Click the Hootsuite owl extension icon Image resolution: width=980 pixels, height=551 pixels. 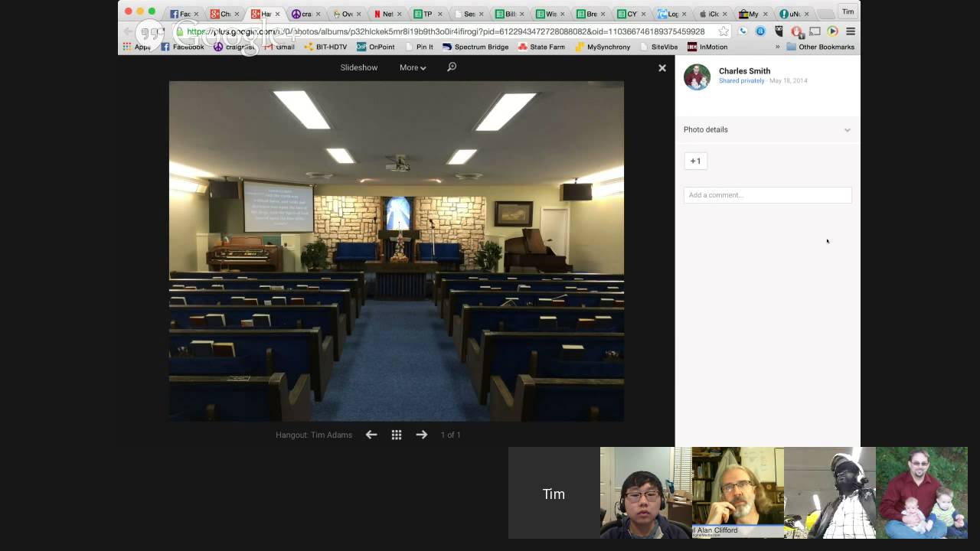[779, 31]
